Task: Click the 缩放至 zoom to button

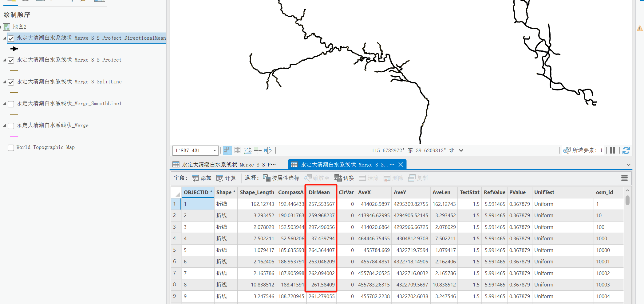Action: pyautogui.click(x=317, y=178)
